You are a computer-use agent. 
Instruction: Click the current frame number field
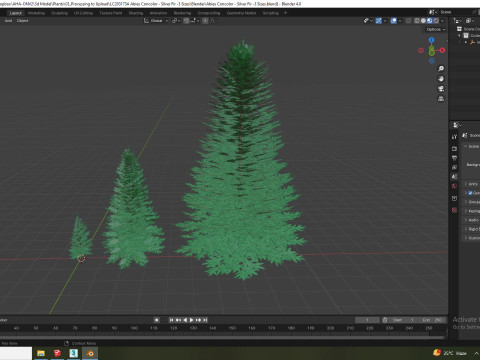(367, 320)
